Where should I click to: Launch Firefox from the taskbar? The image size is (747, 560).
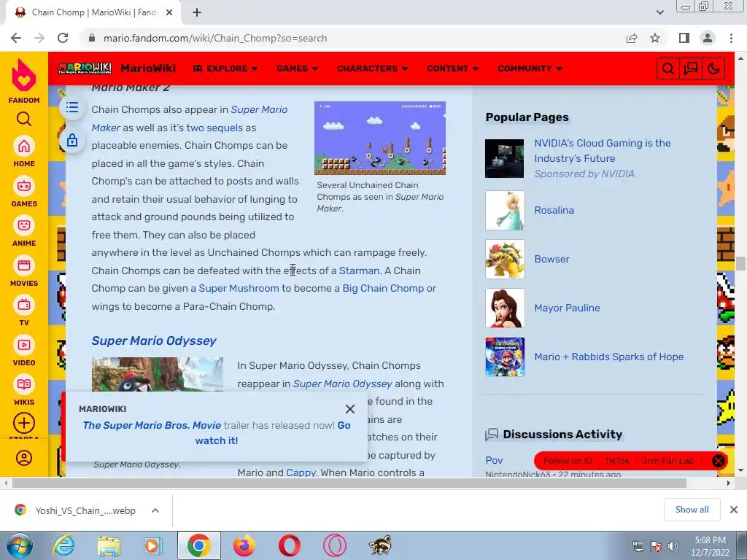pos(244,545)
